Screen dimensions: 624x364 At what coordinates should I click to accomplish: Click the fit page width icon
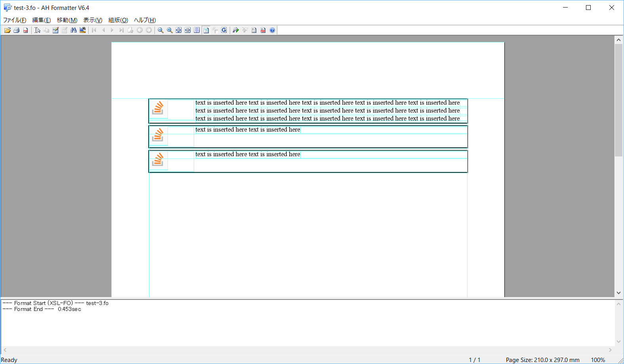coord(188,30)
